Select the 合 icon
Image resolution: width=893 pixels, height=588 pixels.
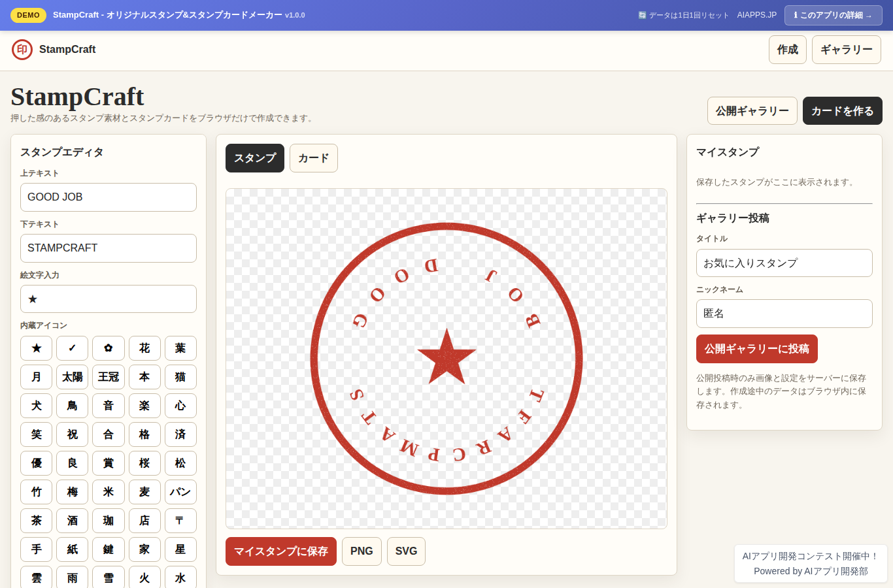pyautogui.click(x=109, y=434)
